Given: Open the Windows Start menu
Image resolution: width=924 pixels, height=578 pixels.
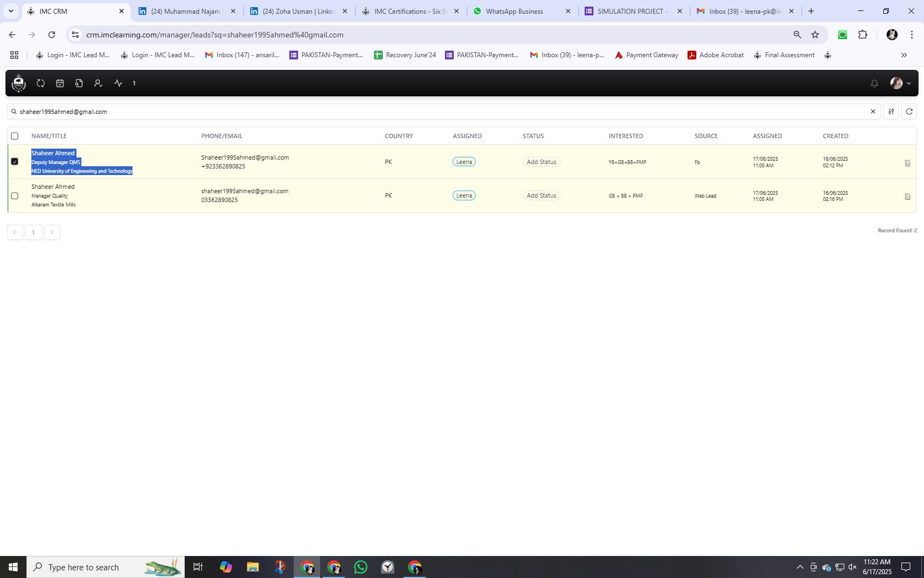Looking at the screenshot, I should [13, 567].
